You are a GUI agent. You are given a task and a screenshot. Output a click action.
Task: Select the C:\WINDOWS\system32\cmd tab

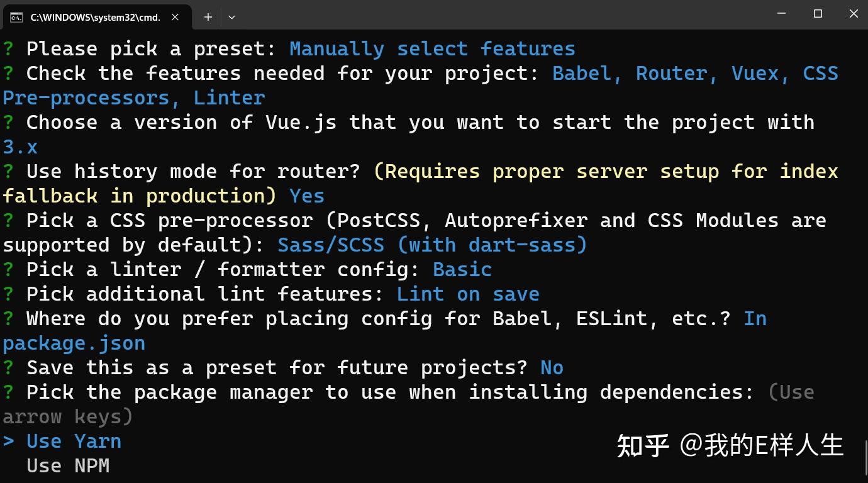[94, 17]
